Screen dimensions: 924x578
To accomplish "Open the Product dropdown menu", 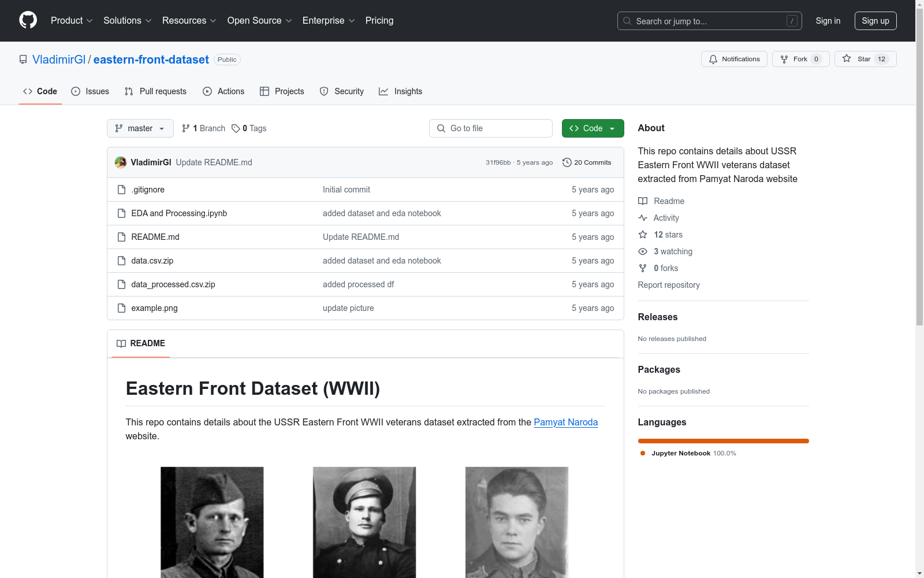I will [x=72, y=20].
